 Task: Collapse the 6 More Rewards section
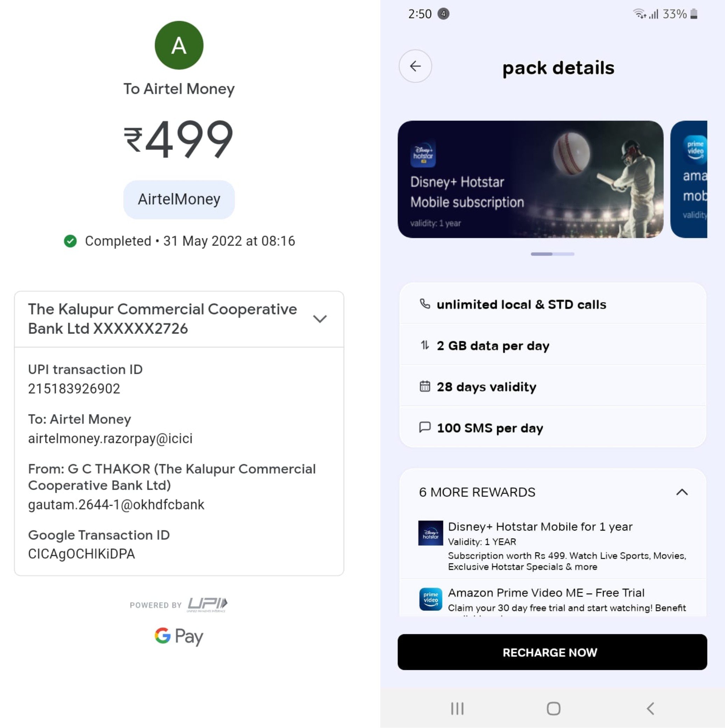682,492
